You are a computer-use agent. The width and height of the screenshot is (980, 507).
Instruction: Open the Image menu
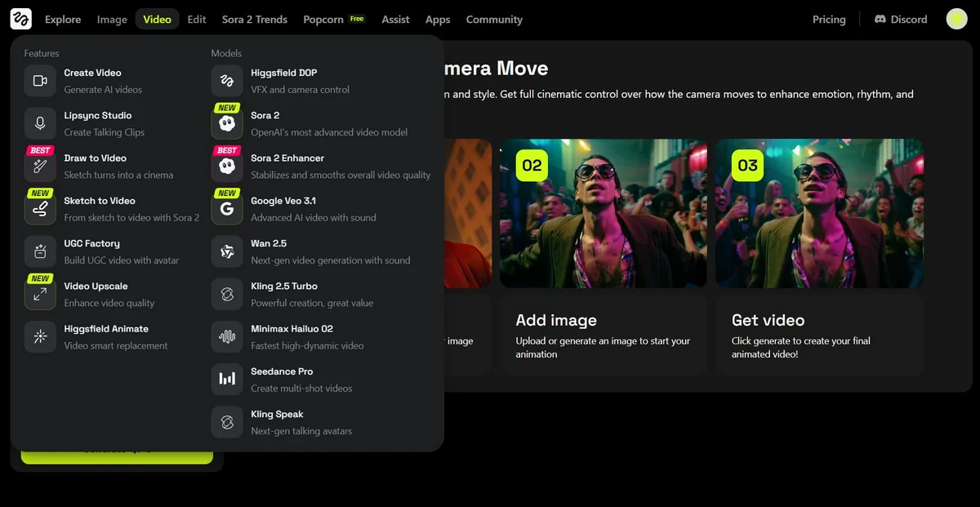click(x=112, y=19)
